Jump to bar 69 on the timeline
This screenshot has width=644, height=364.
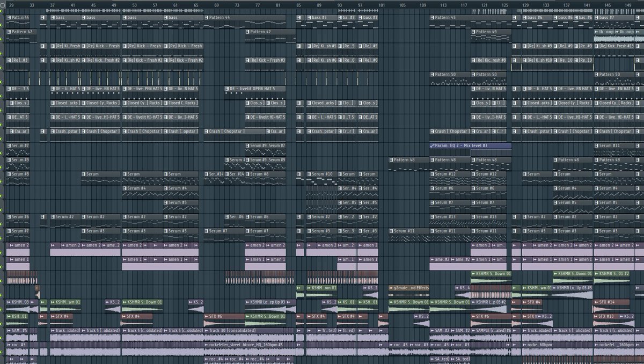(216, 5)
